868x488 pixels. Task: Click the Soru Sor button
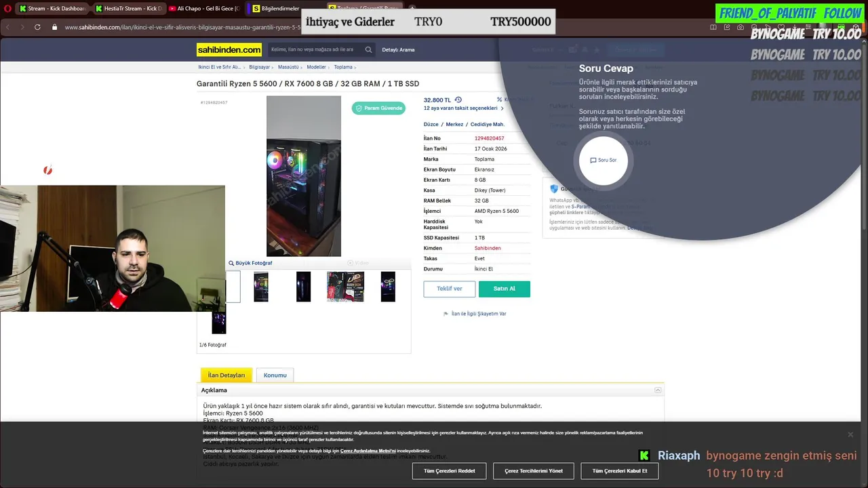604,161
